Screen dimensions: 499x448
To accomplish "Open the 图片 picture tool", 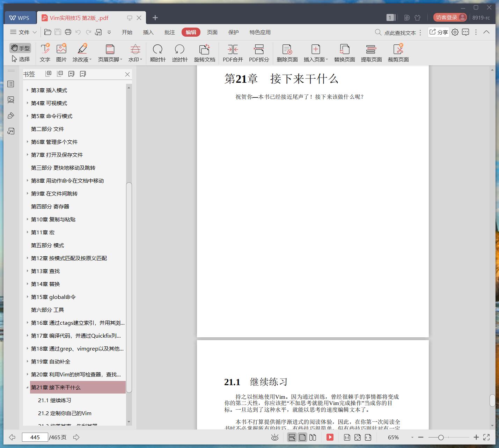I will [61, 53].
